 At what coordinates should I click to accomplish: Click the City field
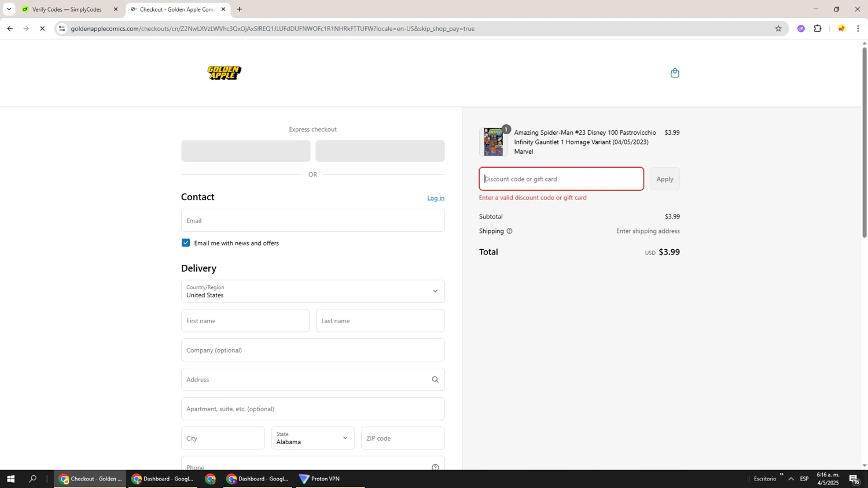[x=223, y=438]
